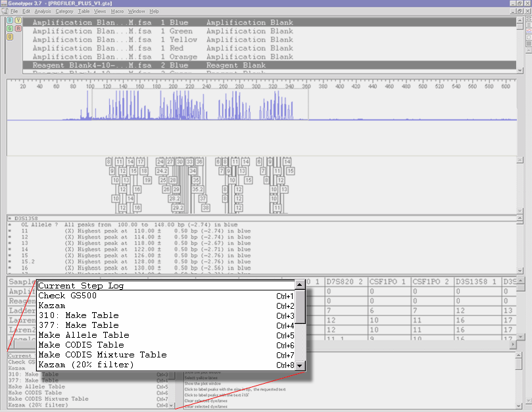Open the Help menu
The image size is (532, 412).
[x=154, y=11]
